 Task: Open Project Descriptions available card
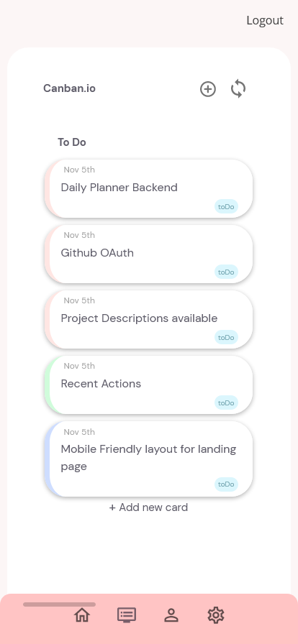click(148, 319)
